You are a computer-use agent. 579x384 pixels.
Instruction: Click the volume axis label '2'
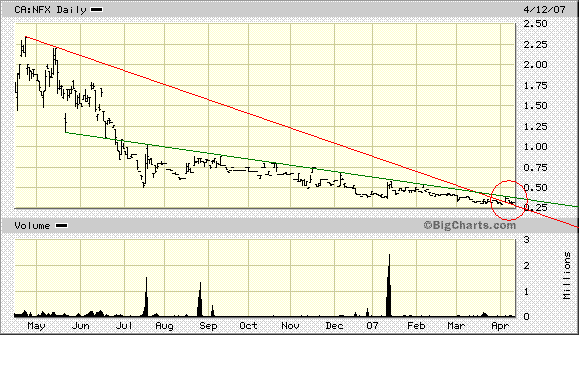(x=527, y=266)
